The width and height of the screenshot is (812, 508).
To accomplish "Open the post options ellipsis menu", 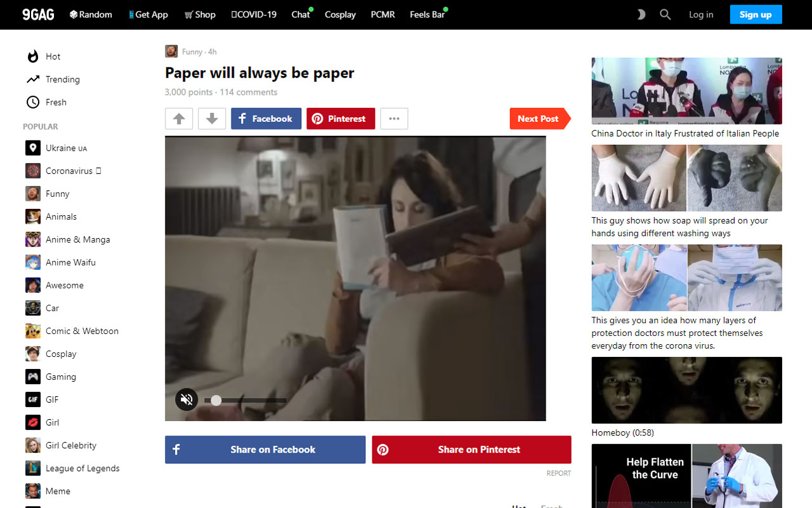I will pyautogui.click(x=394, y=118).
